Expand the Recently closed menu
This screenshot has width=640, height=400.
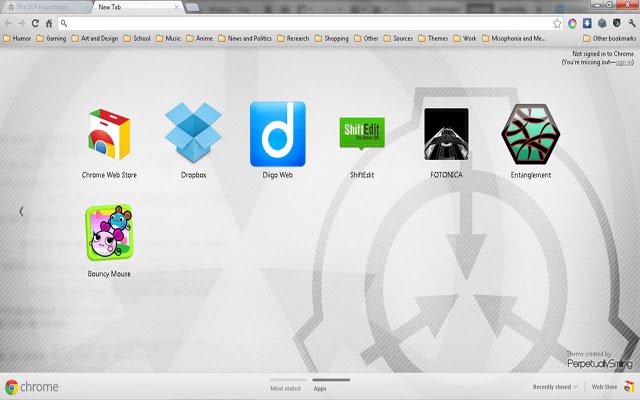(555, 387)
